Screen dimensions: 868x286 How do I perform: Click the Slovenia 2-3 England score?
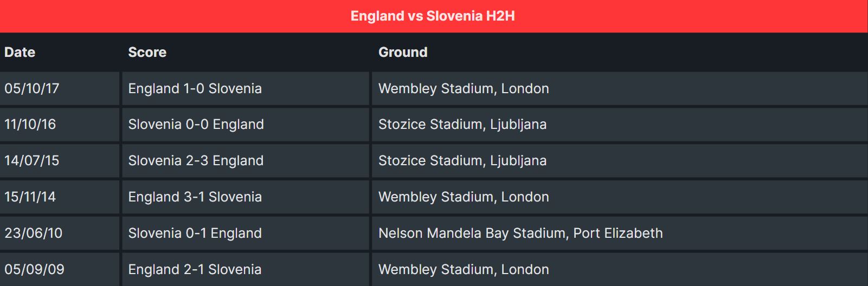(196, 160)
